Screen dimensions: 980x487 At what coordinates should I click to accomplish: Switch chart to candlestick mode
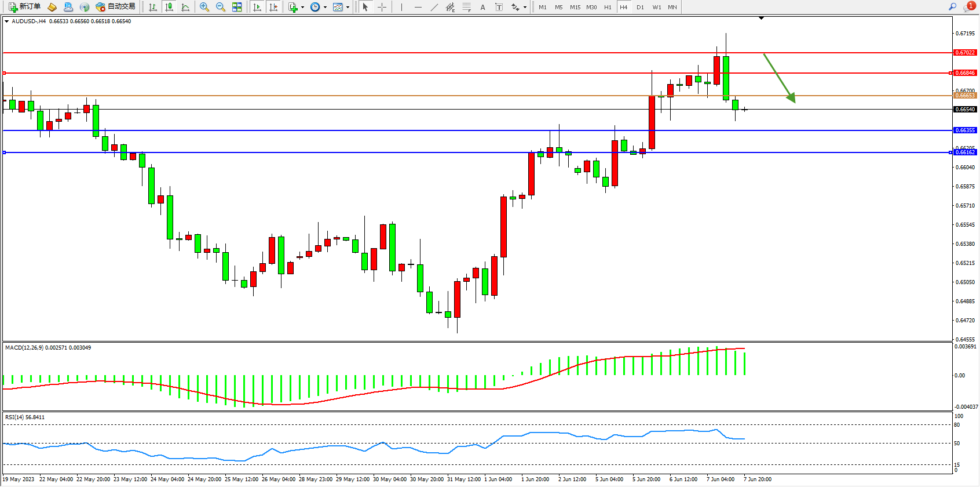tap(169, 7)
